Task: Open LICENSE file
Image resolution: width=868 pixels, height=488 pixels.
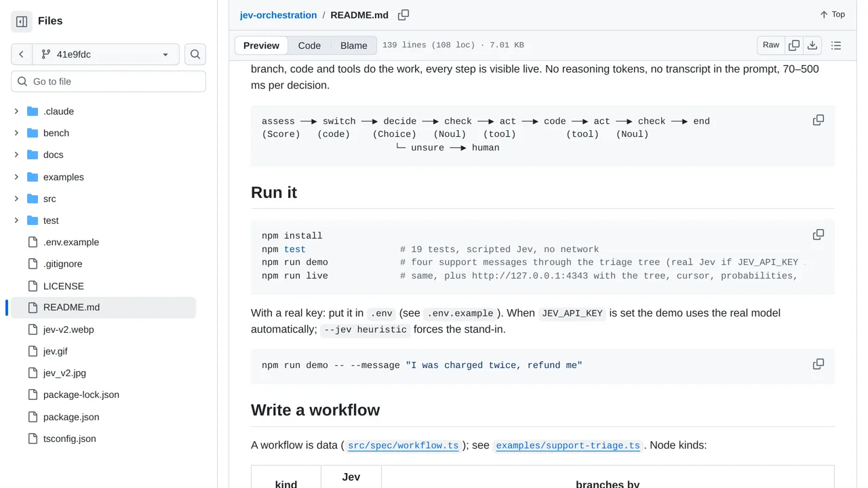Action: 64,286
